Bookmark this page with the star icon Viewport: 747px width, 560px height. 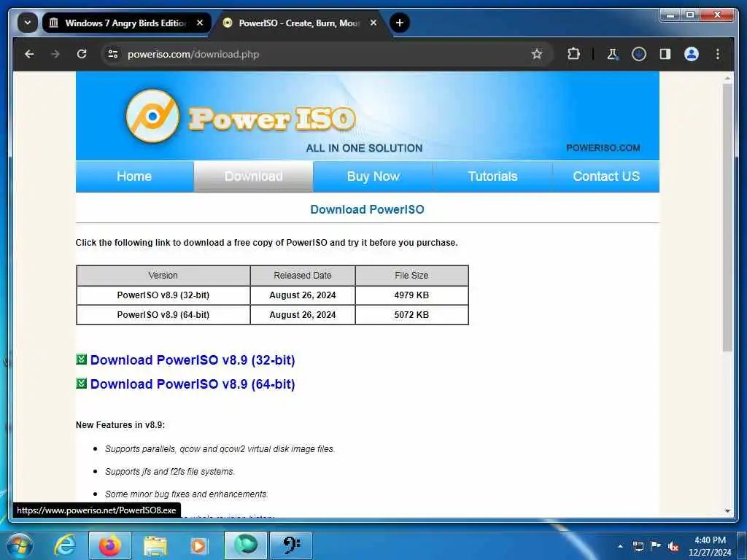coord(537,54)
